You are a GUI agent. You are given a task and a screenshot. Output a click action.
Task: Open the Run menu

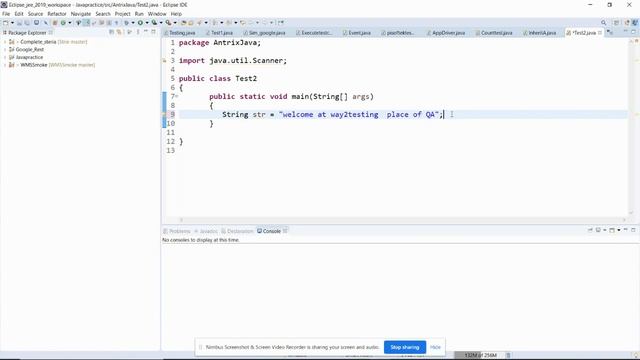139,14
